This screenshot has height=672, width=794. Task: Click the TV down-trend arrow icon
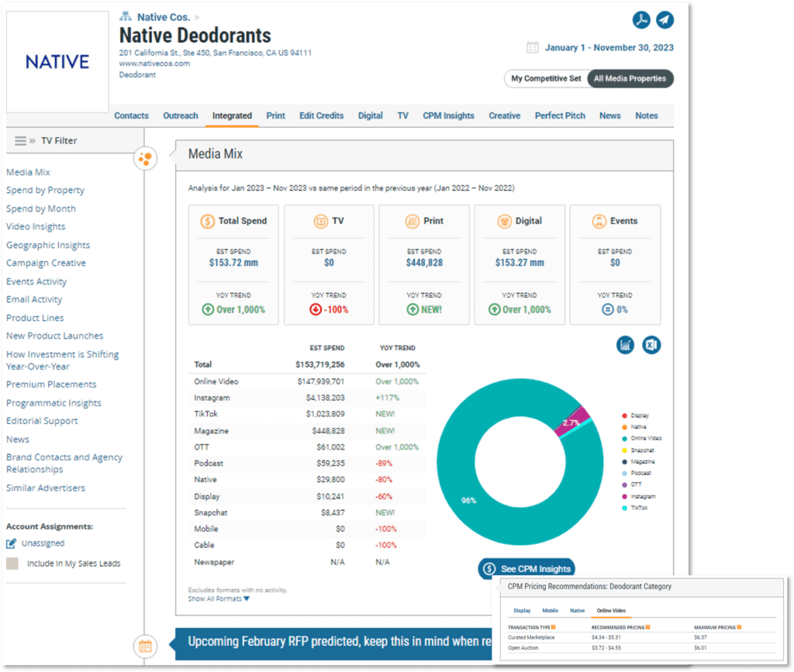click(316, 309)
